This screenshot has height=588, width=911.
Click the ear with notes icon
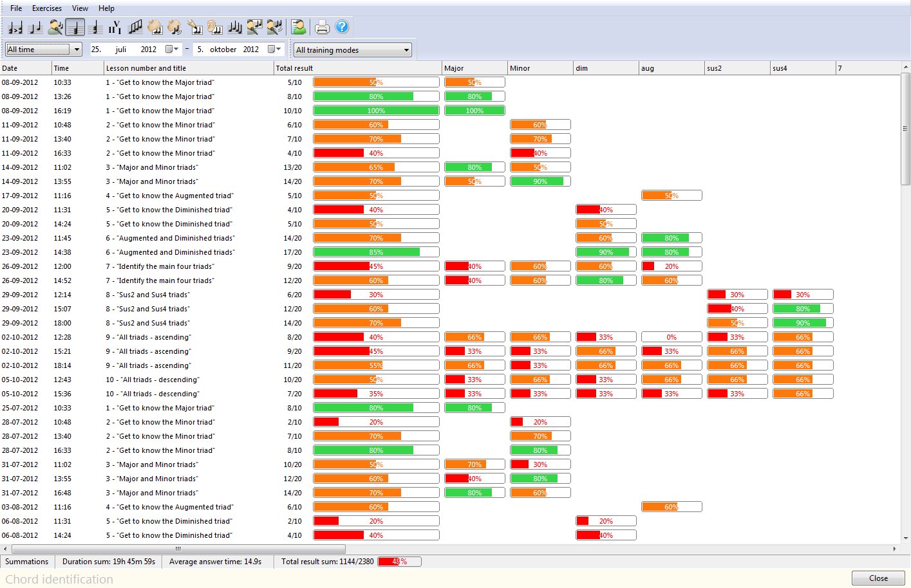click(x=215, y=27)
